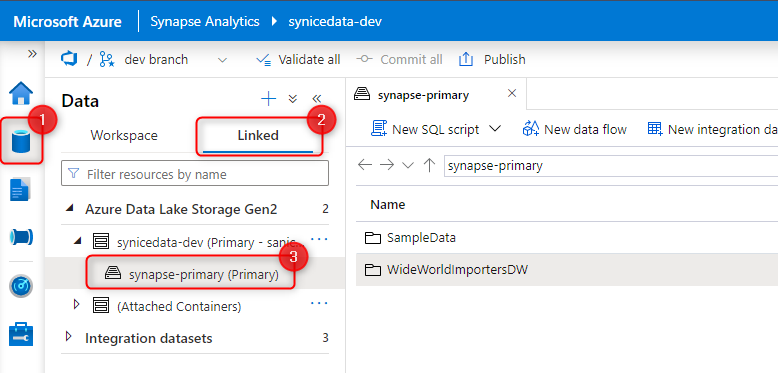Go up one folder level

click(430, 165)
